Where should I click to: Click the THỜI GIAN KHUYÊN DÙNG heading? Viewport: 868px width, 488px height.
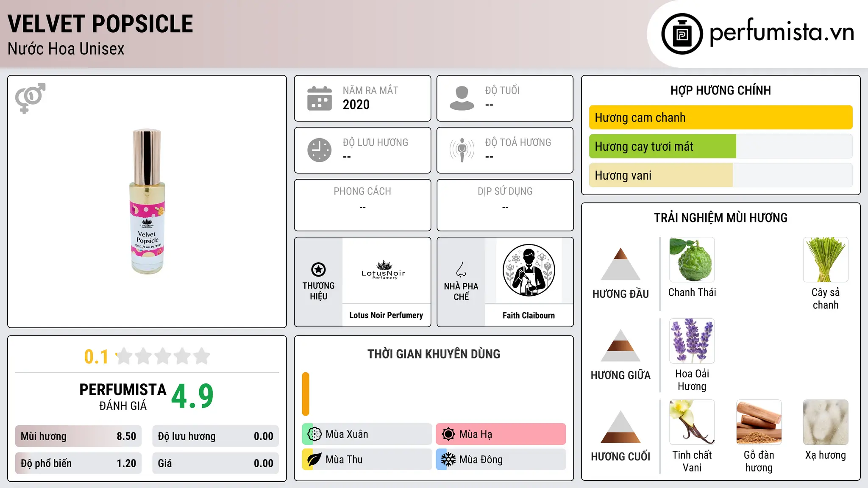click(x=434, y=354)
